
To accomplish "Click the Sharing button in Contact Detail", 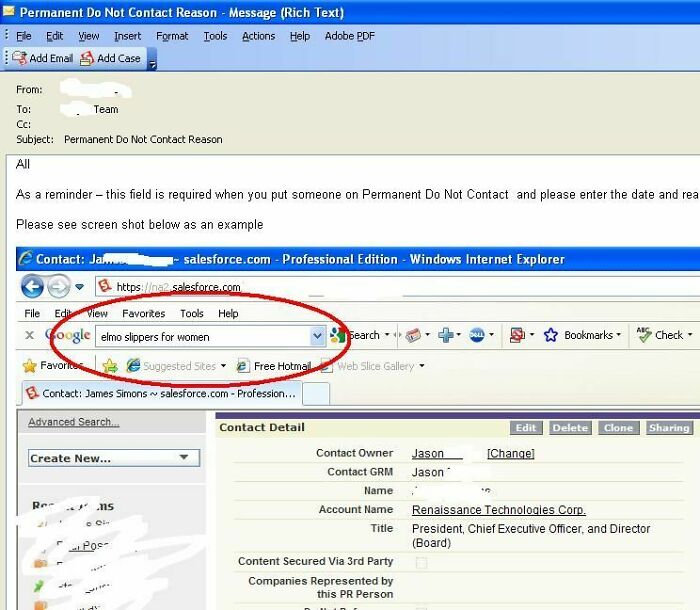I will coord(669,428).
